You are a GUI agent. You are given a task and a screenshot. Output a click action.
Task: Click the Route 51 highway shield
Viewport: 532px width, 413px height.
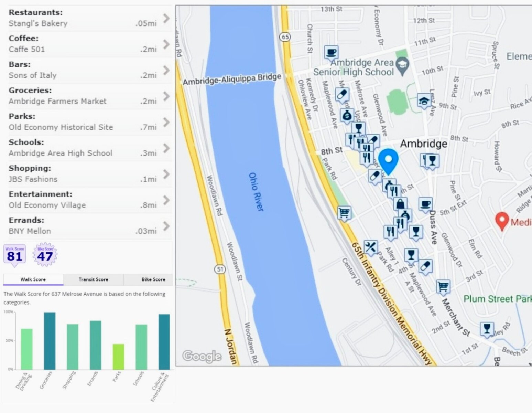pos(220,269)
